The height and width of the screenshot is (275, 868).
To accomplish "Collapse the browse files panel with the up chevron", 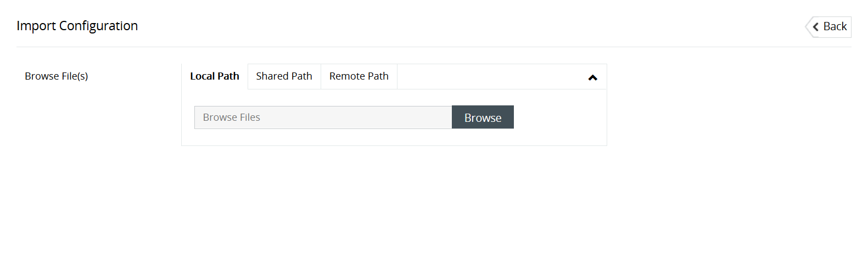I will [592, 77].
